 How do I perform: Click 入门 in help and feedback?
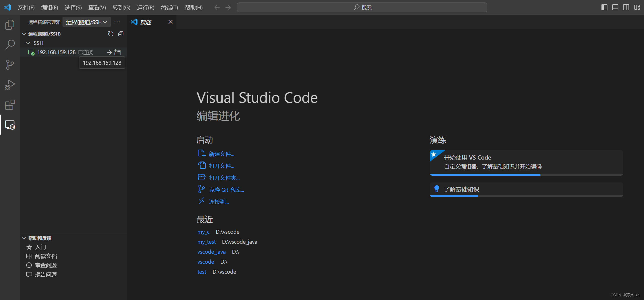point(41,247)
